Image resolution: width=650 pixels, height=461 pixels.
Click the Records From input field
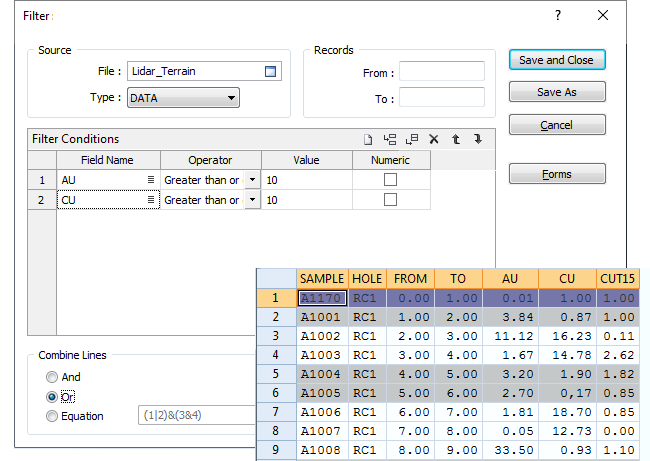[441, 72]
